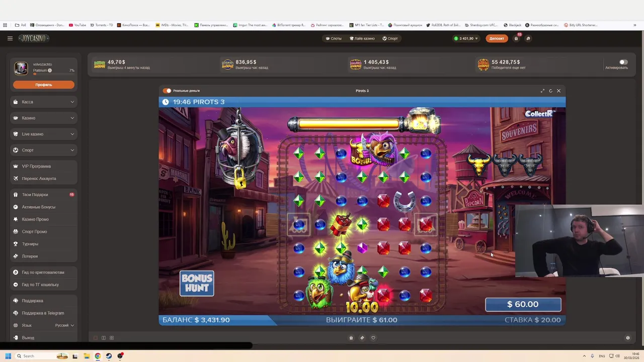The height and width of the screenshot is (362, 644).
Task: Open Активные Бонусы in sidebar
Action: point(44,207)
